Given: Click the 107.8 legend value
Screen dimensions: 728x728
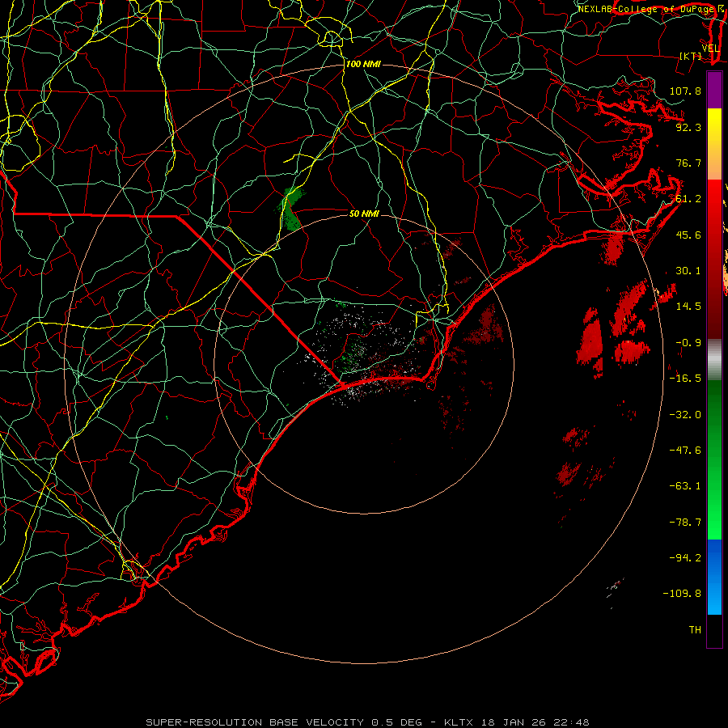Looking at the screenshot, I should click(x=685, y=91).
